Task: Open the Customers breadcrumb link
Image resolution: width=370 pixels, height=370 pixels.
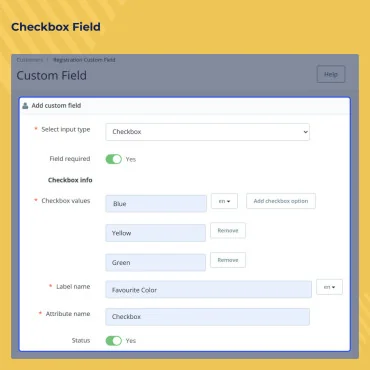Action: (x=30, y=60)
